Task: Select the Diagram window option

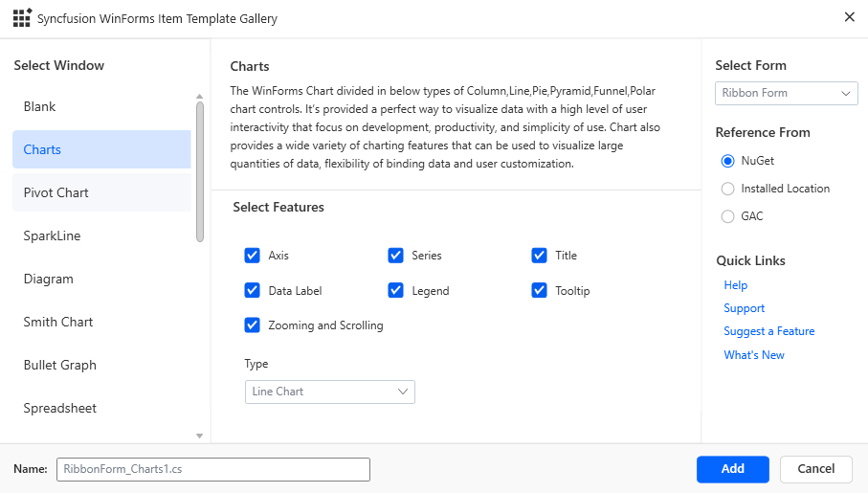Action: (101, 280)
